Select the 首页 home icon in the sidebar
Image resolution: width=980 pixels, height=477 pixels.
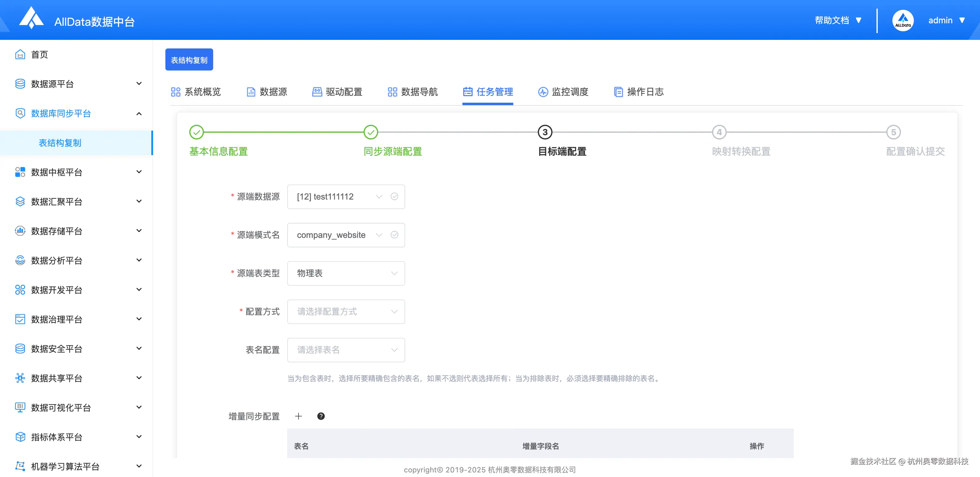(20, 55)
